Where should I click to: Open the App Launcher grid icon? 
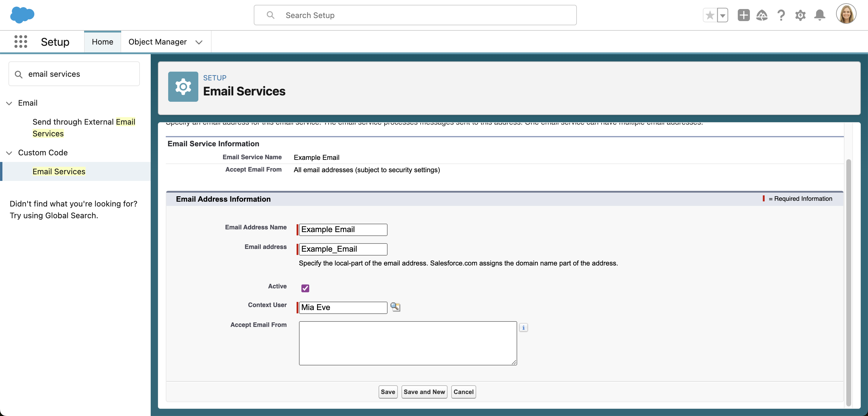point(20,42)
